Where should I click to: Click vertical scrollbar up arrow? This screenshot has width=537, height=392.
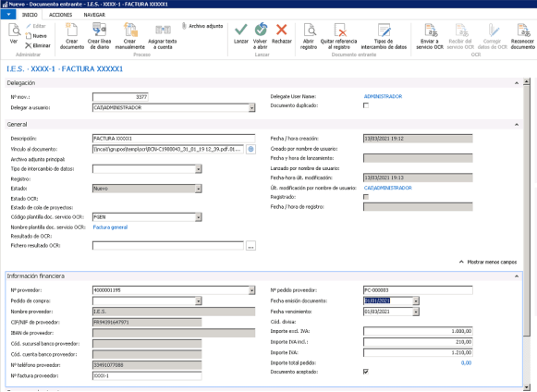527,81
